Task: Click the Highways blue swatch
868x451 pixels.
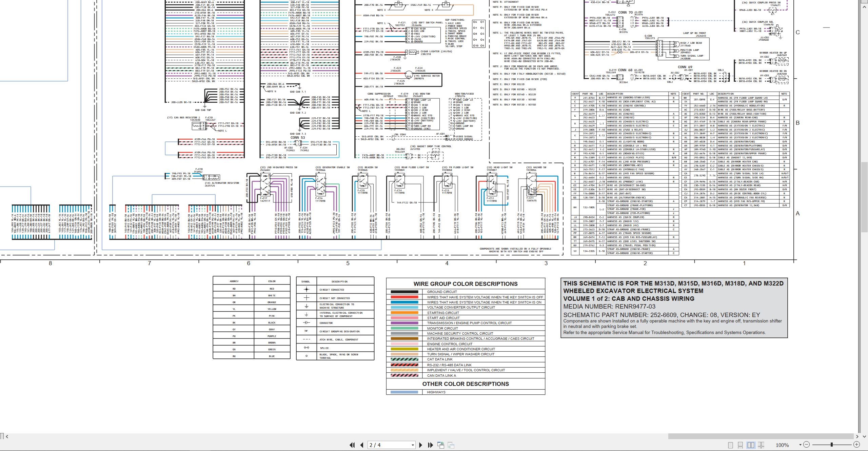Action: 404,392
